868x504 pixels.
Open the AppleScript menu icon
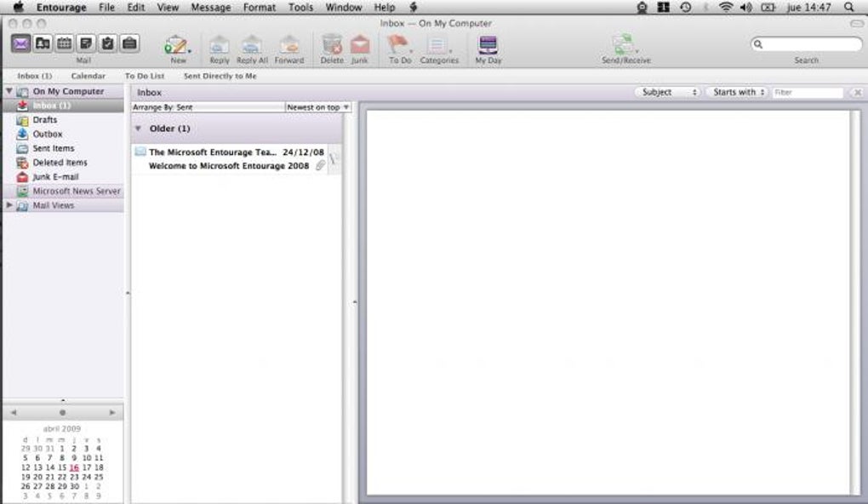click(x=413, y=7)
